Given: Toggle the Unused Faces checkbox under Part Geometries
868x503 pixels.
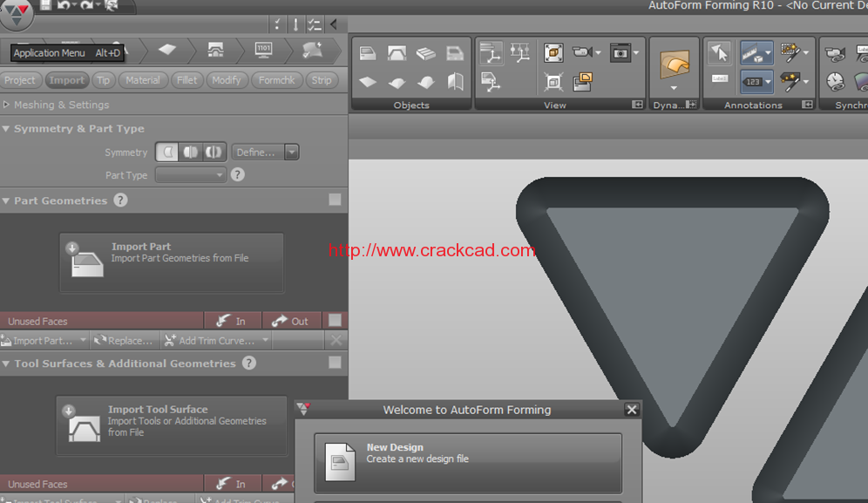Looking at the screenshot, I should coord(335,320).
